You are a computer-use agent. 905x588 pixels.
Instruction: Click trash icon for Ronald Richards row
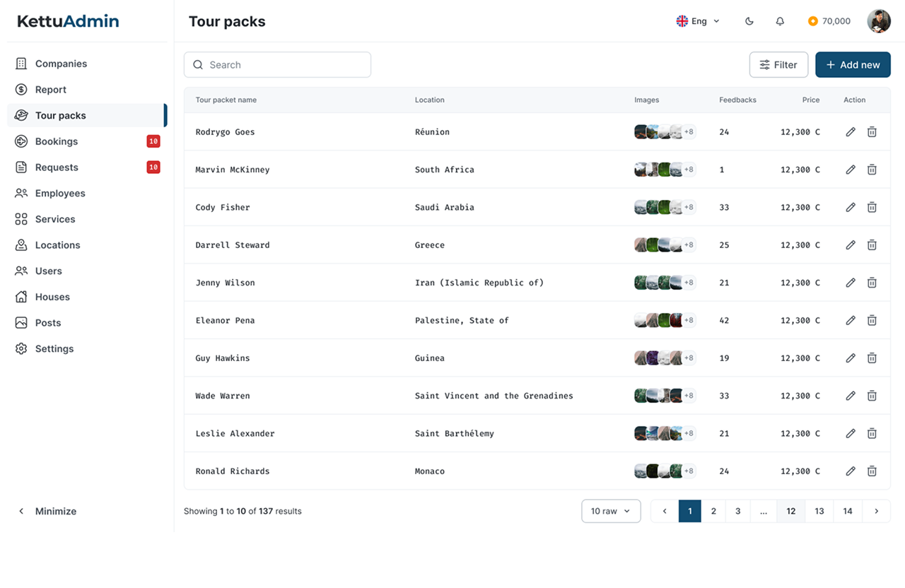(x=872, y=471)
